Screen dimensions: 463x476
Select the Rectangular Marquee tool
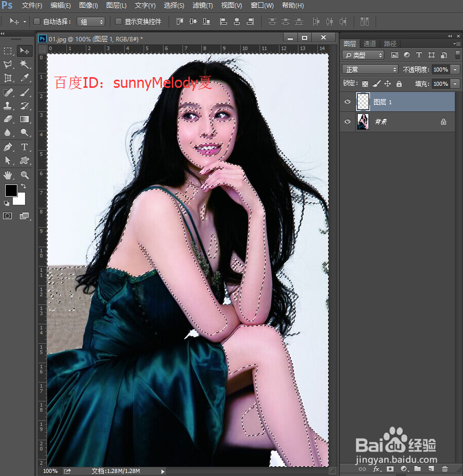point(8,51)
